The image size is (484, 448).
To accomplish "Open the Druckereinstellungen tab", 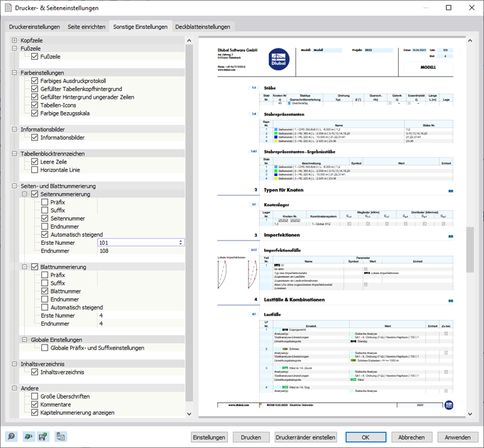I will click(x=34, y=27).
